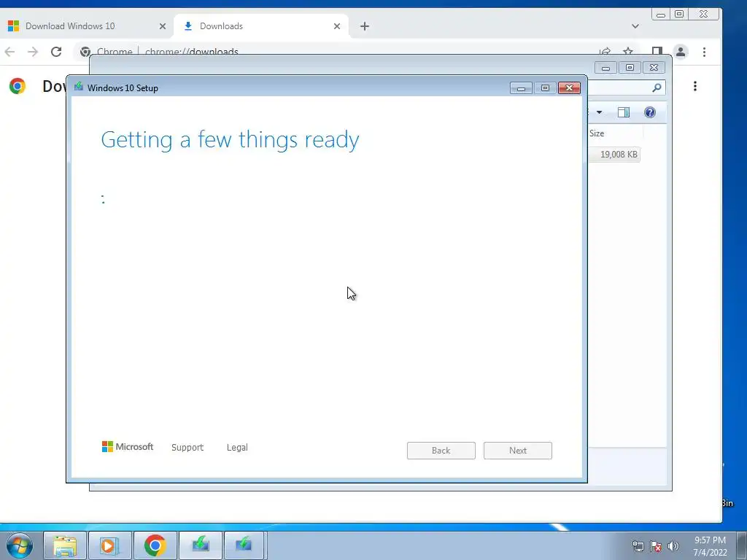Toggle the Explorer preview pane
The image size is (747, 560).
[624, 112]
